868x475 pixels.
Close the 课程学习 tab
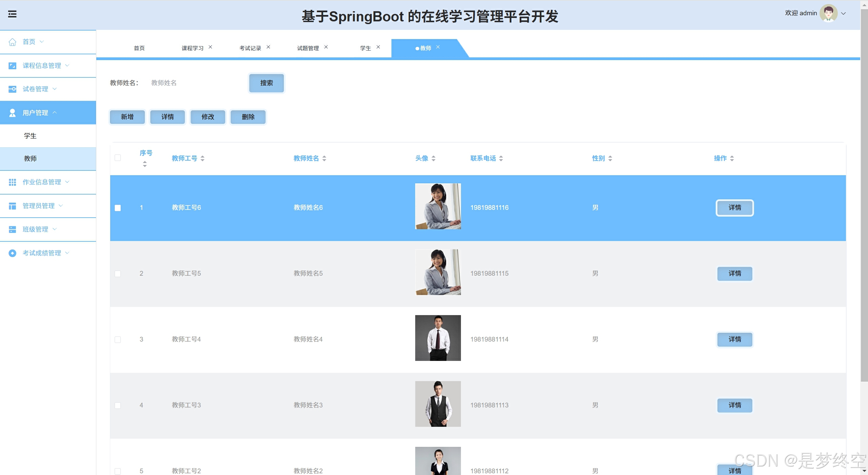[210, 47]
